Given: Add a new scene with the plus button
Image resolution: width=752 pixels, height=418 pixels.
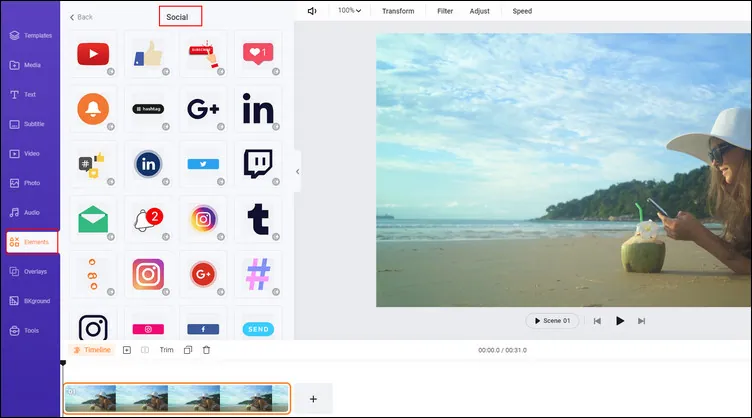Looking at the screenshot, I should [x=313, y=399].
